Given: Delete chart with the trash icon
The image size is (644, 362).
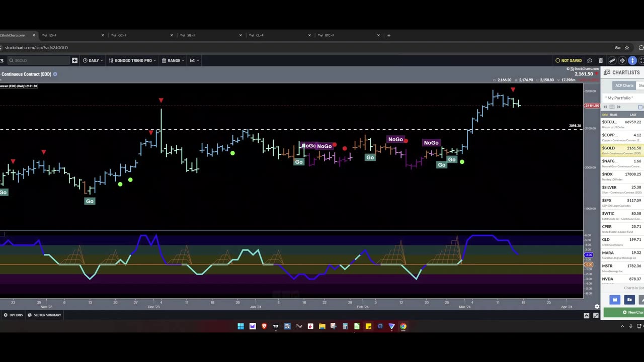Looking at the screenshot, I should (600, 60).
